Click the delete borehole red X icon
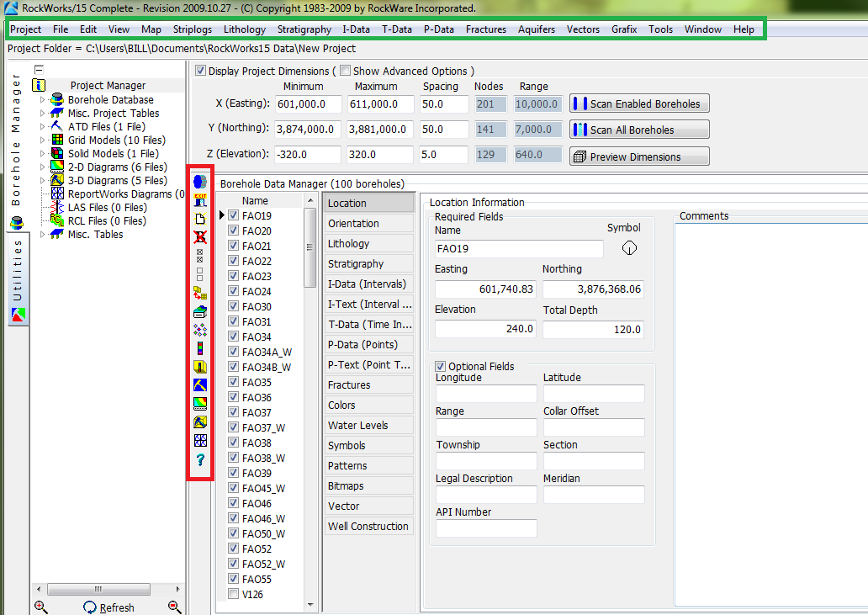Screen dimensions: 868x615 (200, 237)
